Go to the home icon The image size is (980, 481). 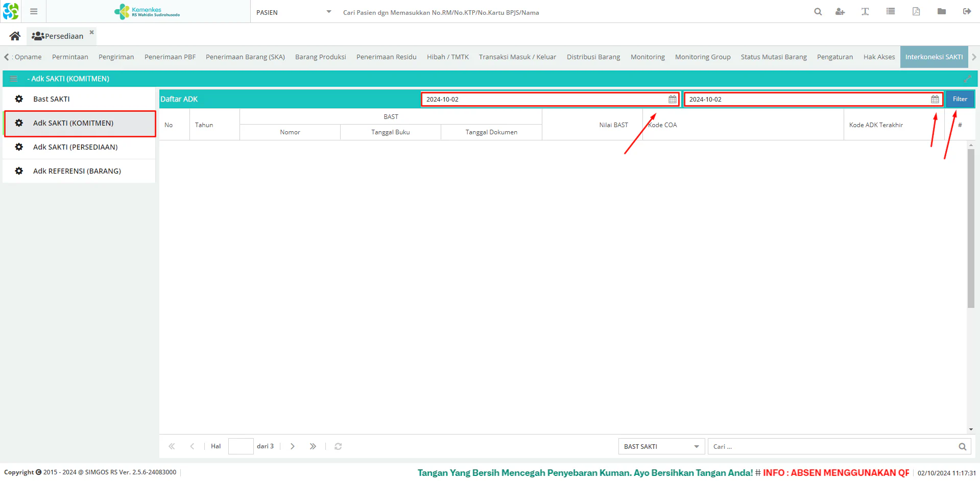[x=15, y=36]
